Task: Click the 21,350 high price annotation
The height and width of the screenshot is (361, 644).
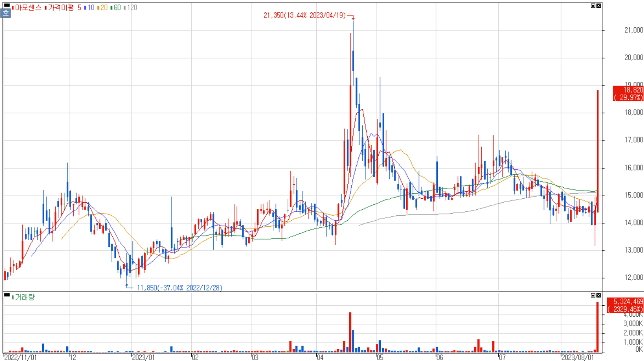Action: tap(304, 15)
